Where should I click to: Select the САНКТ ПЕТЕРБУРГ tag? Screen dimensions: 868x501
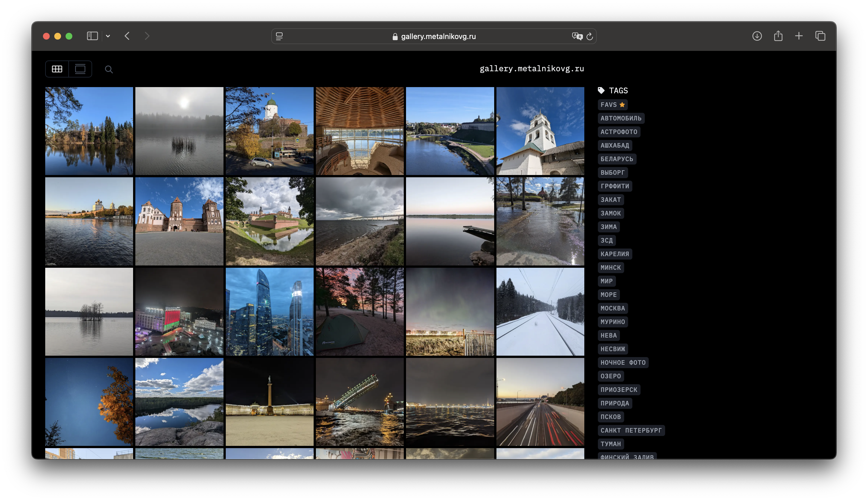[631, 430]
